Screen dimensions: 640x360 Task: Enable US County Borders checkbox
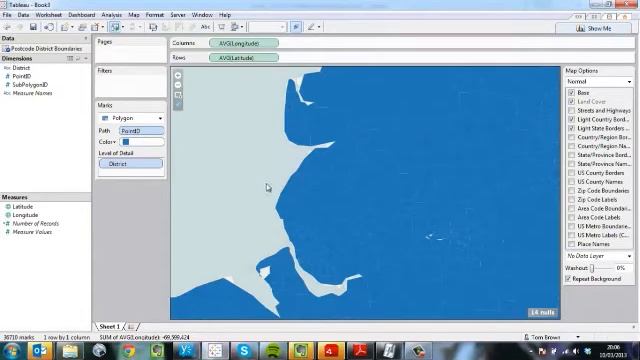(571, 173)
